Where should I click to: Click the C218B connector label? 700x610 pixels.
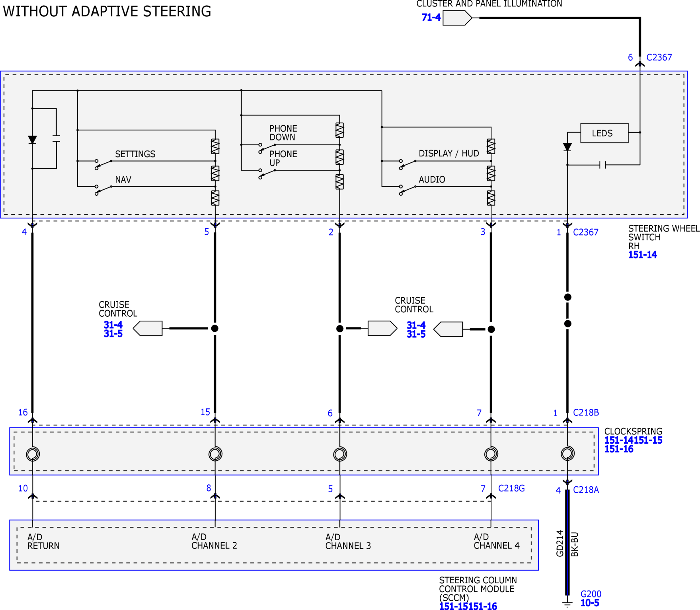pyautogui.click(x=586, y=413)
